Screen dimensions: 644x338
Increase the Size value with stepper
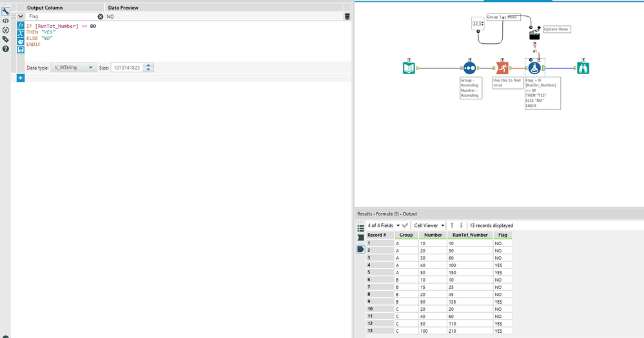point(149,65)
